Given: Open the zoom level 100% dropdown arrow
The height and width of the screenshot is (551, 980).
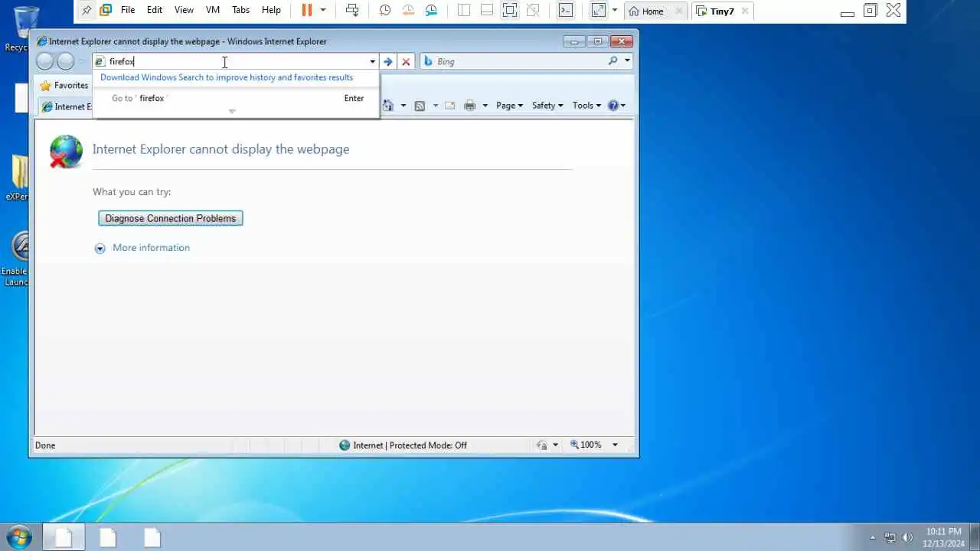Looking at the screenshot, I should coord(615,445).
